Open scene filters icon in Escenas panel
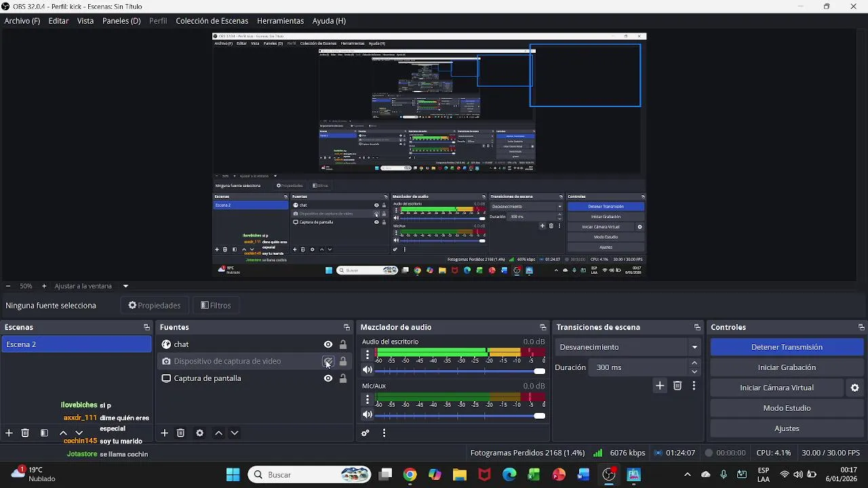 (x=44, y=433)
